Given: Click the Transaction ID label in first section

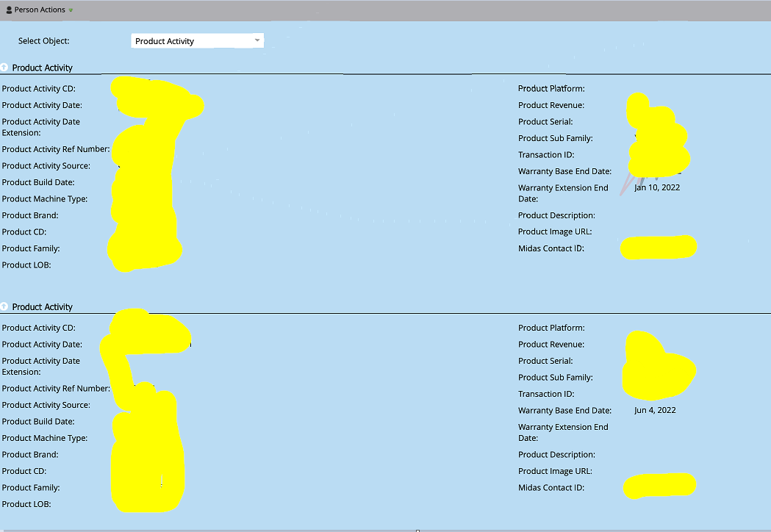Looking at the screenshot, I should pyautogui.click(x=545, y=154).
